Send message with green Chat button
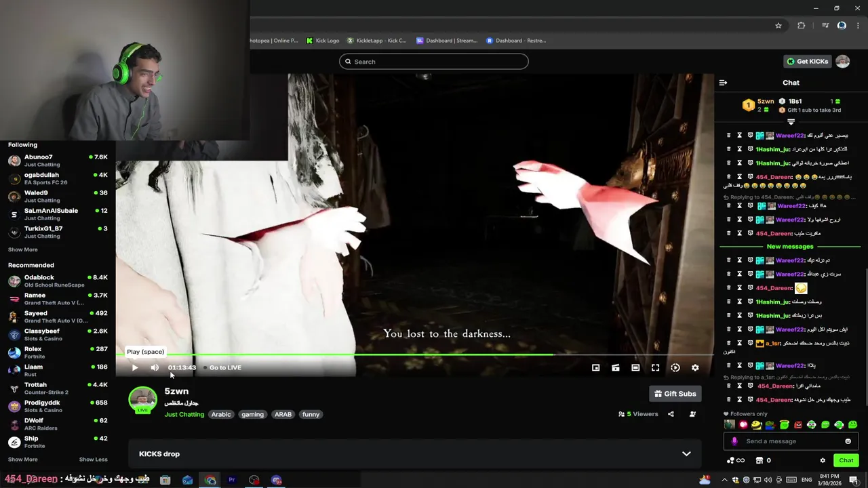The width and height of the screenshot is (868, 488). coord(846,460)
